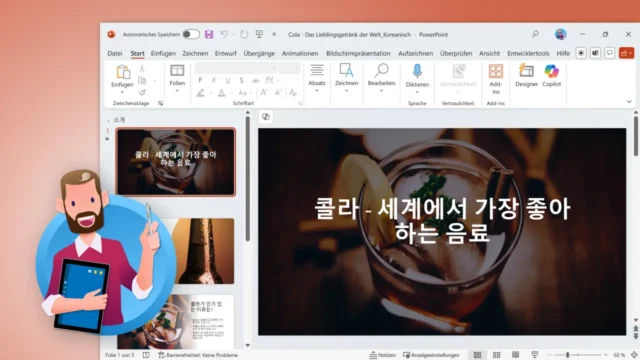Toggle bold (F) formatting
Image resolution: width=640 pixels, height=360 pixels.
tap(200, 80)
